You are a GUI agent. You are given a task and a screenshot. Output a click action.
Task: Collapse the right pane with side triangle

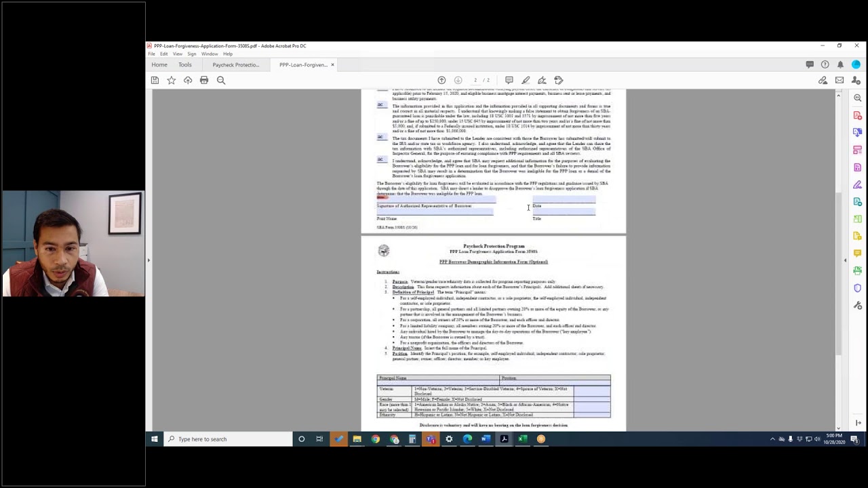[x=845, y=260]
